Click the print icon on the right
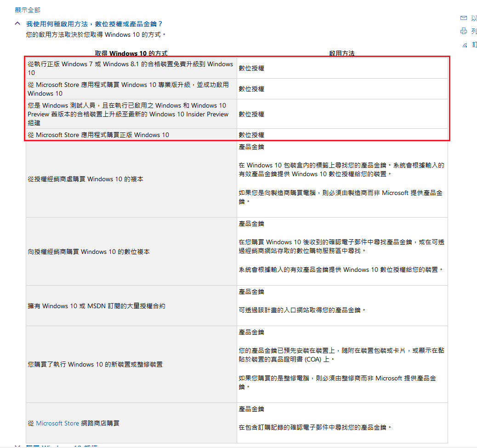This screenshot has width=477, height=448. point(463,31)
